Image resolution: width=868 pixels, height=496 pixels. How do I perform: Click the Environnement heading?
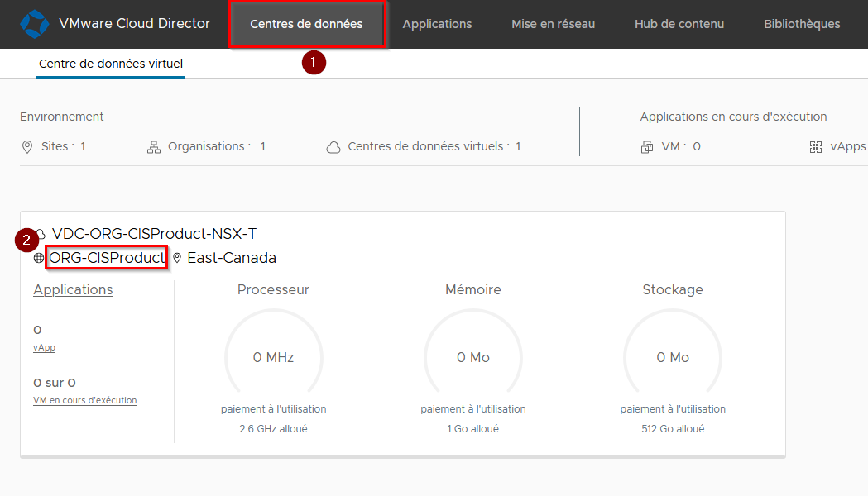point(61,117)
